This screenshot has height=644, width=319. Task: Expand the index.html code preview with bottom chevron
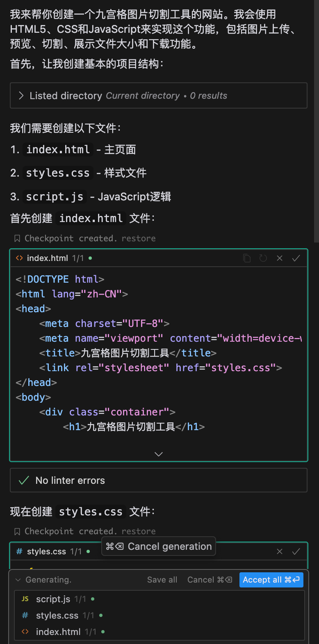[x=159, y=454]
